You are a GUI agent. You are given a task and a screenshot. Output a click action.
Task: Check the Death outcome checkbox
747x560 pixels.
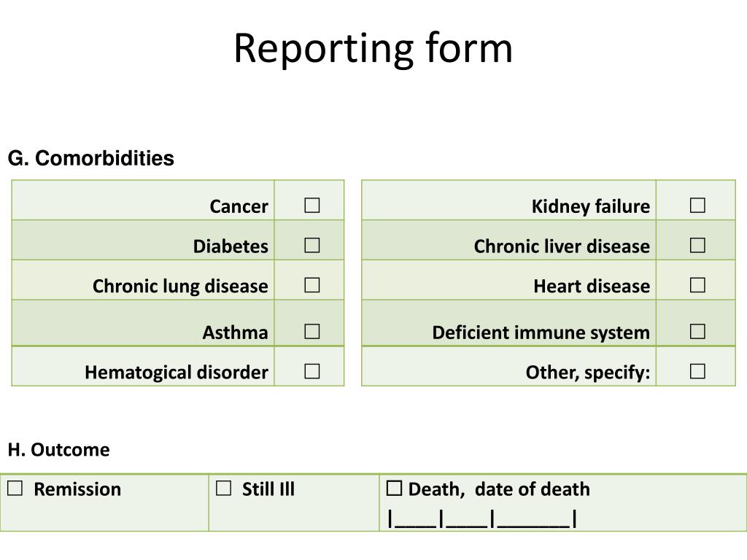pyautogui.click(x=394, y=488)
